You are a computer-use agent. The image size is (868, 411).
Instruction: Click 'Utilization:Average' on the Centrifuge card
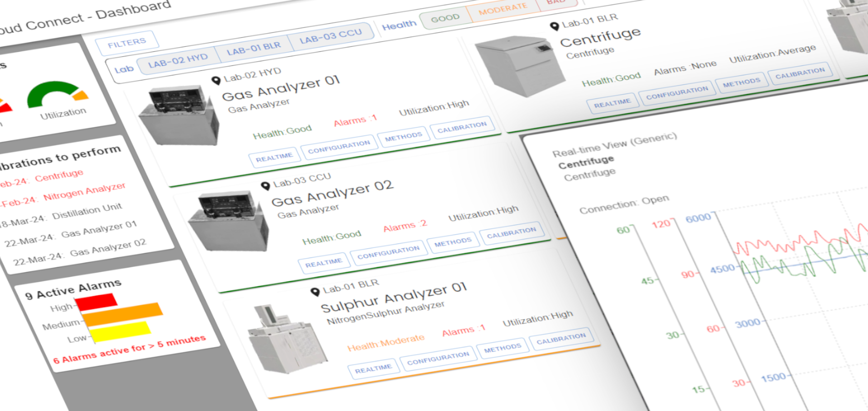pos(773,54)
